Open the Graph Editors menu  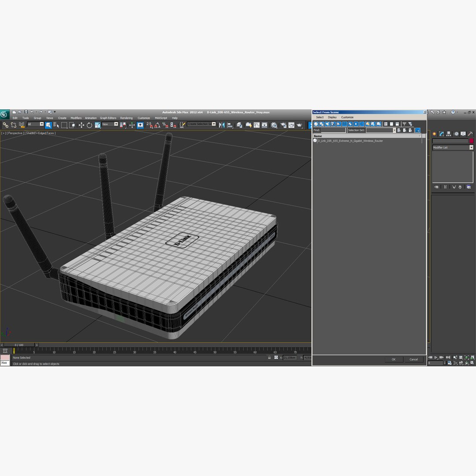point(108,118)
